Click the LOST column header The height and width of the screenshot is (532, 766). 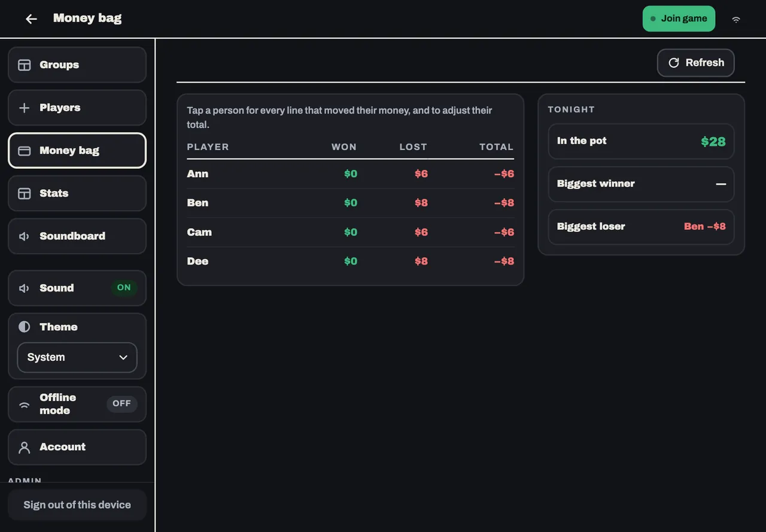click(414, 147)
